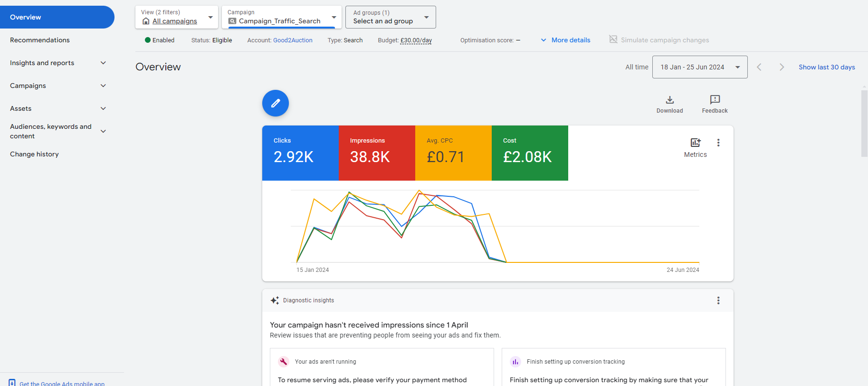Click the search campaign type icon
The height and width of the screenshot is (386, 868).
232,21
